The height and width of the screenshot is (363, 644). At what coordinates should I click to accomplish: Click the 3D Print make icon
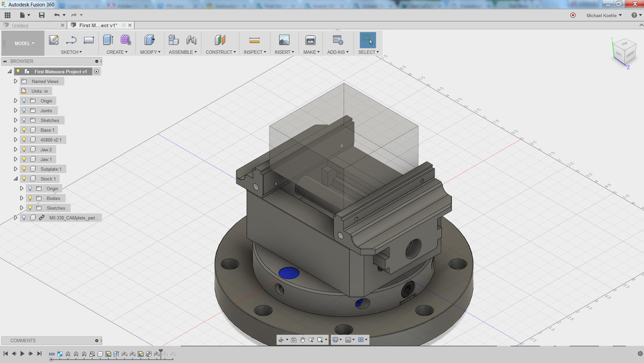pyautogui.click(x=311, y=40)
